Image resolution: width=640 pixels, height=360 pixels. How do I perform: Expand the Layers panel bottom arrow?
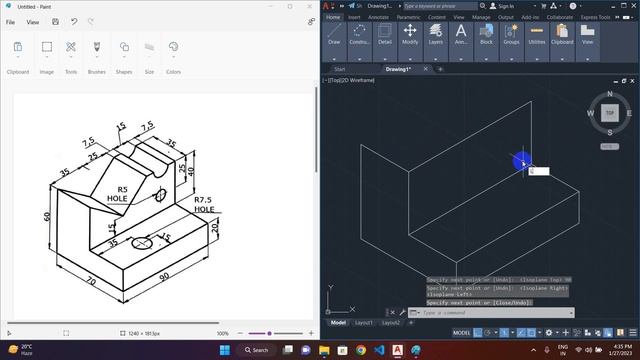(436, 59)
